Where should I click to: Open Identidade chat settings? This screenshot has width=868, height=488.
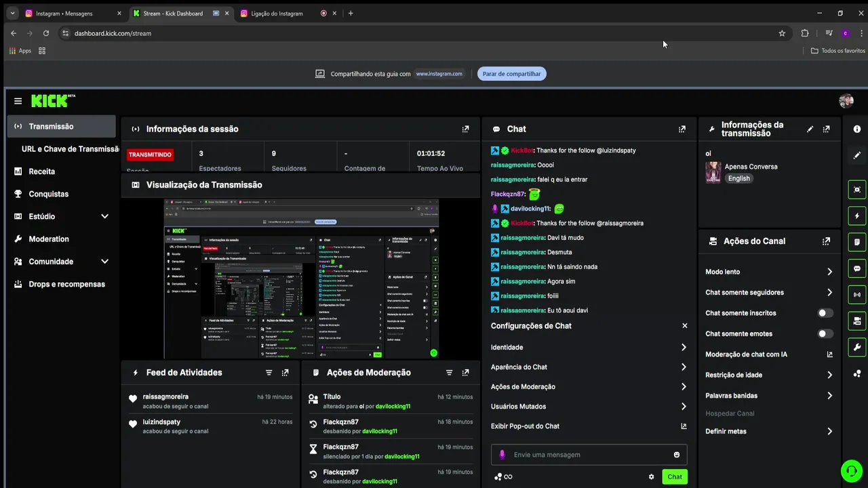tap(589, 347)
